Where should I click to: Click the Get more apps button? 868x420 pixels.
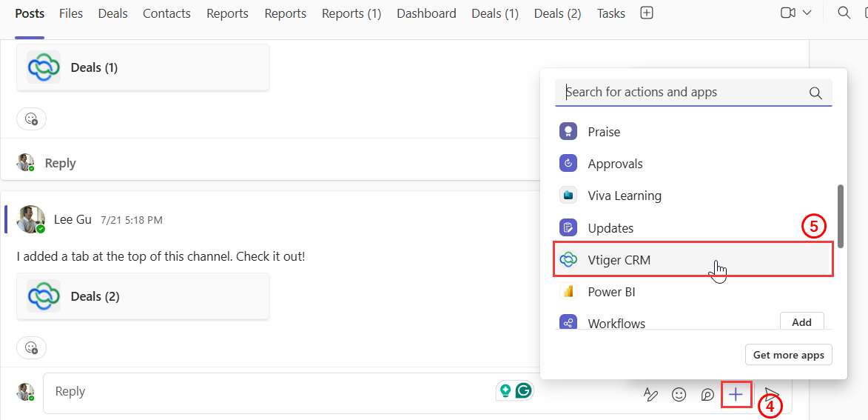point(789,355)
